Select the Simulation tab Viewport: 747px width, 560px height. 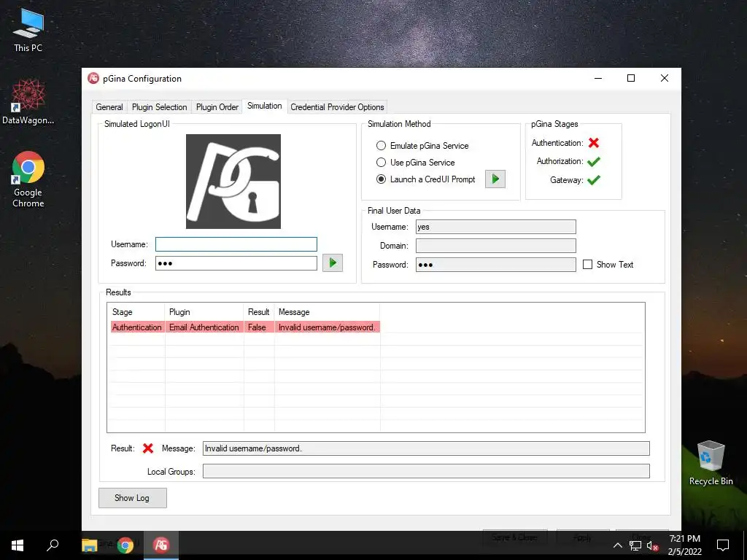[264, 106]
